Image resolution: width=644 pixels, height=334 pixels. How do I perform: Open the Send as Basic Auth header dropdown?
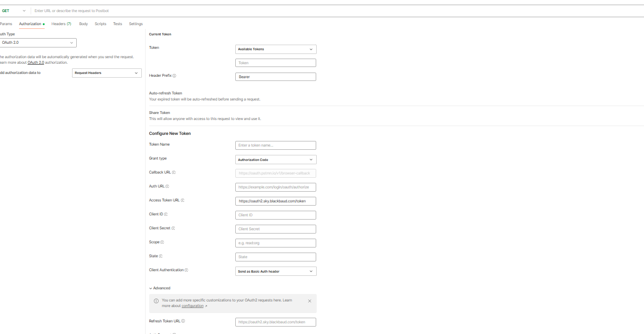point(276,271)
